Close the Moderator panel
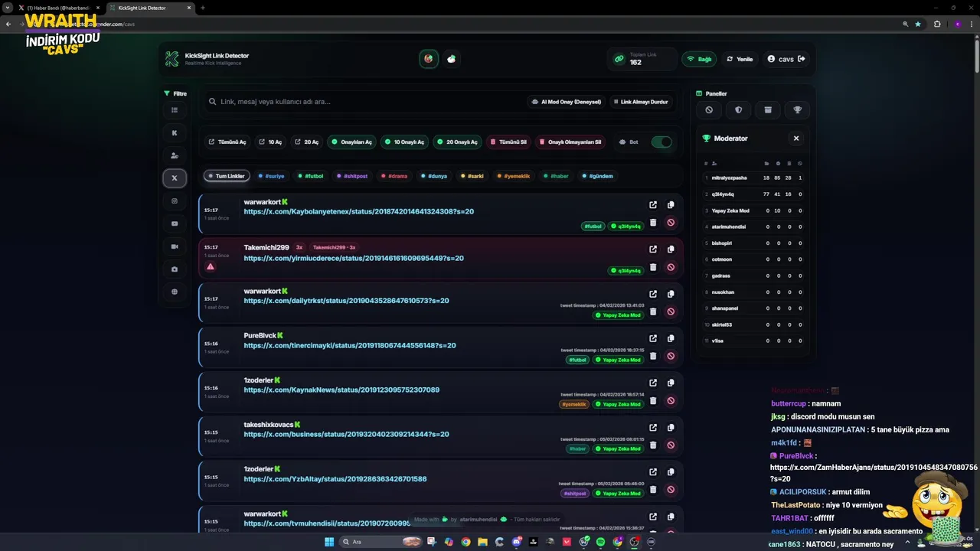 (x=796, y=139)
